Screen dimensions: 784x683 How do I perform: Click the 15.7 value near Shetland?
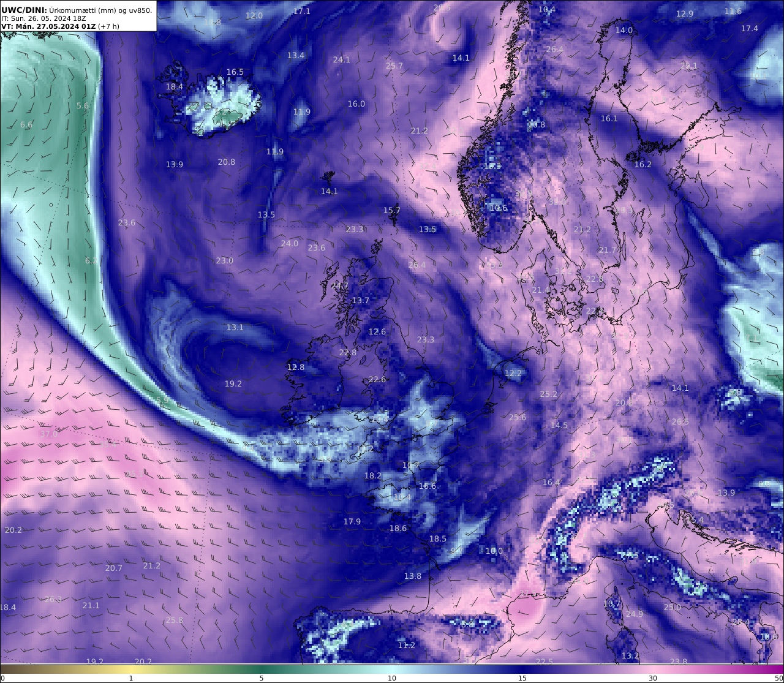(392, 210)
